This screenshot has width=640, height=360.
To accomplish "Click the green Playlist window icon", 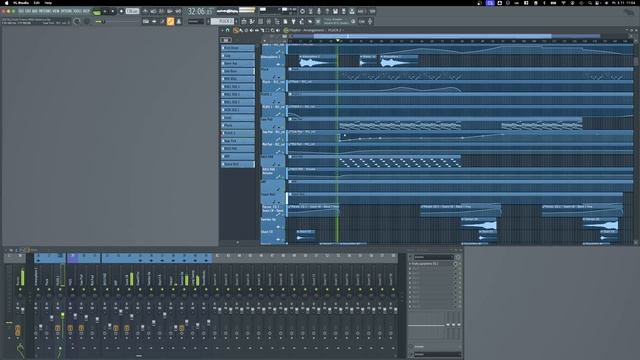I will [x=286, y=30].
